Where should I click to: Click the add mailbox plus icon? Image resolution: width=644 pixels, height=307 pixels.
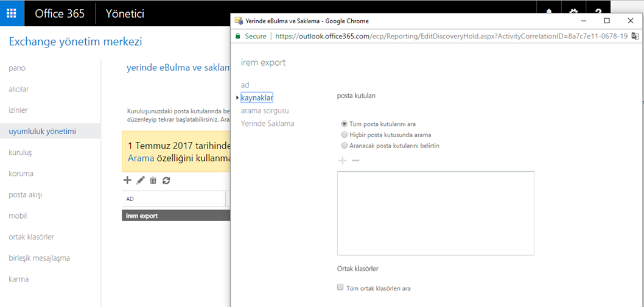tap(342, 161)
